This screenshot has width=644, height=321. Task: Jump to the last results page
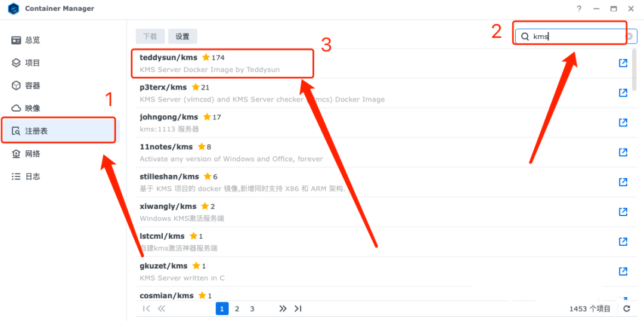click(x=298, y=308)
